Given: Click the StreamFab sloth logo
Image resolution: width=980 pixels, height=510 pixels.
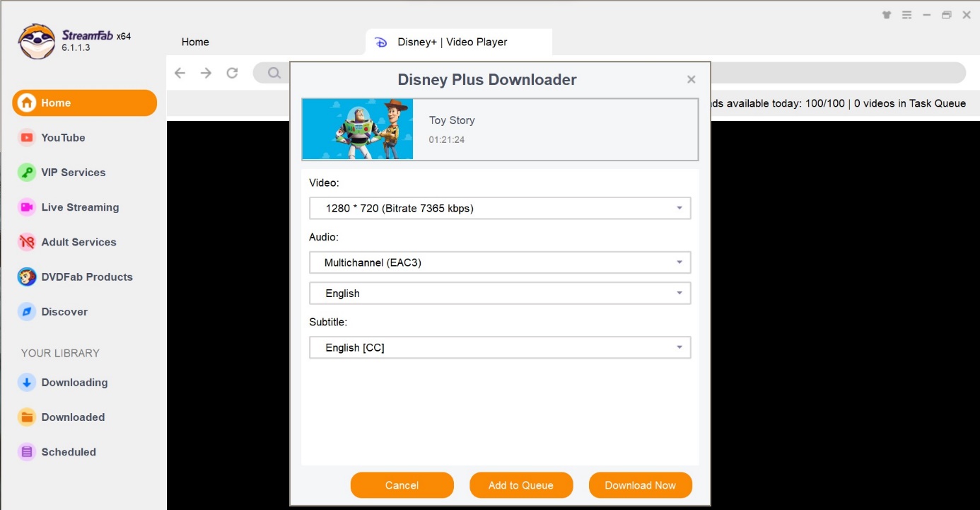Looking at the screenshot, I should click(x=35, y=41).
